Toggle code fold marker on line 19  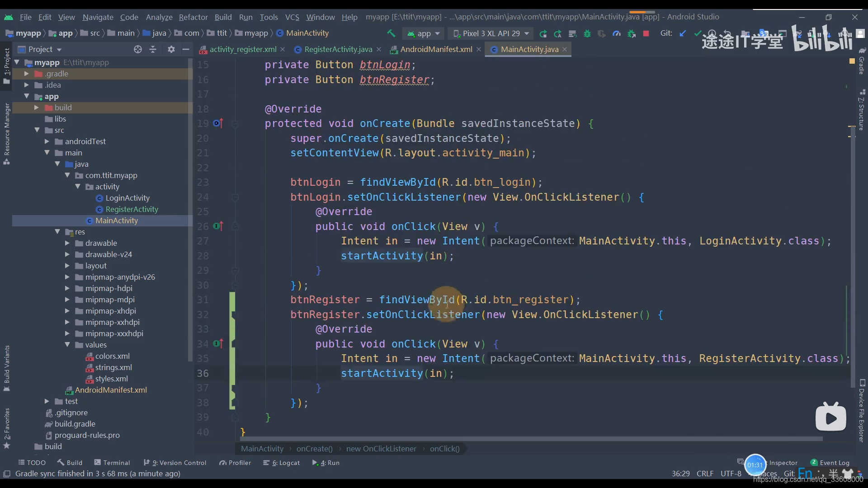coord(235,124)
